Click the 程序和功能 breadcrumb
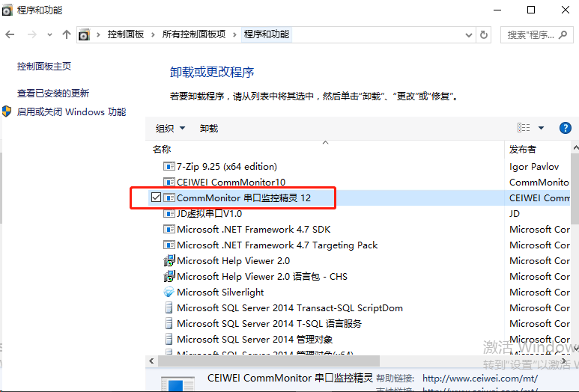 267,34
